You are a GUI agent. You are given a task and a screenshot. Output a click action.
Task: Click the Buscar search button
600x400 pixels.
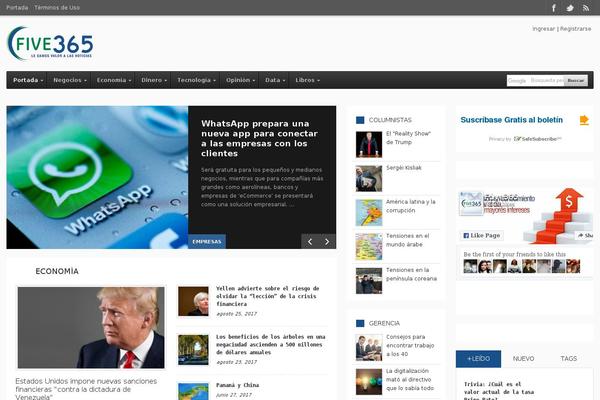pyautogui.click(x=576, y=80)
